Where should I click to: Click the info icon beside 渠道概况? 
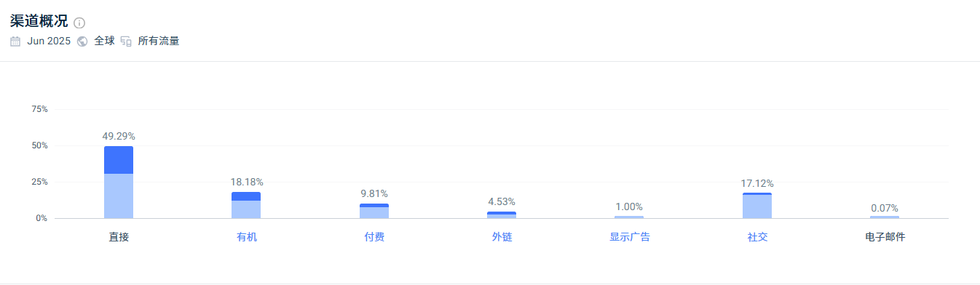pyautogui.click(x=79, y=23)
